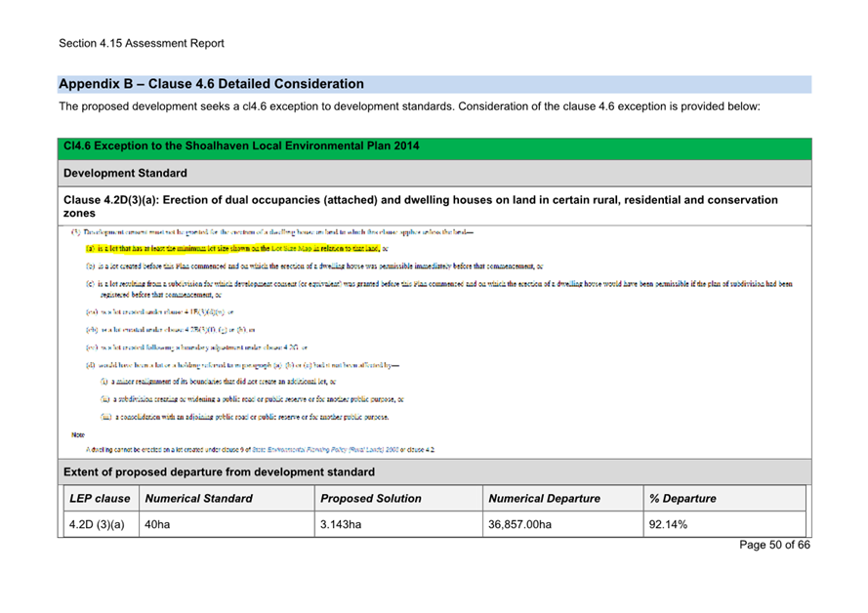Select the 'Numerical Standard' column header
Image resolution: width=868 pixels, height=613 pixels.
(x=198, y=499)
